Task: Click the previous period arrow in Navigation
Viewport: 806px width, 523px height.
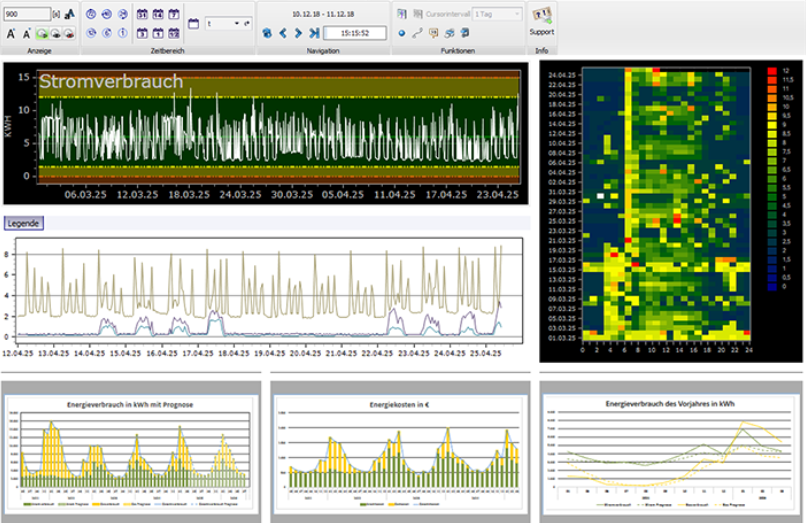Action: (x=283, y=33)
